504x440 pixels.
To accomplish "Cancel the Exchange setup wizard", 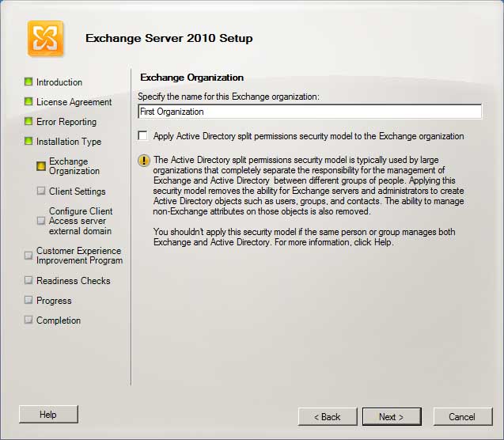I will pos(461,416).
